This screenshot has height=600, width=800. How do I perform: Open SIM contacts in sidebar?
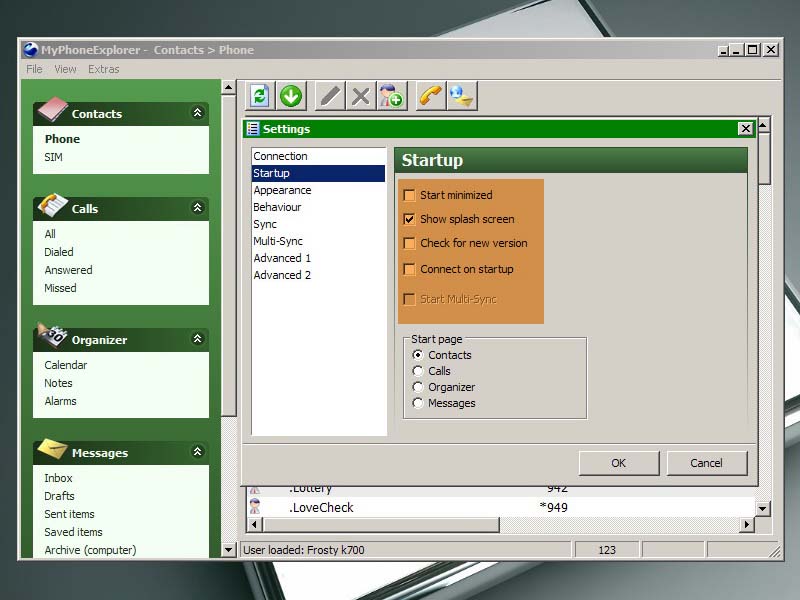53,157
